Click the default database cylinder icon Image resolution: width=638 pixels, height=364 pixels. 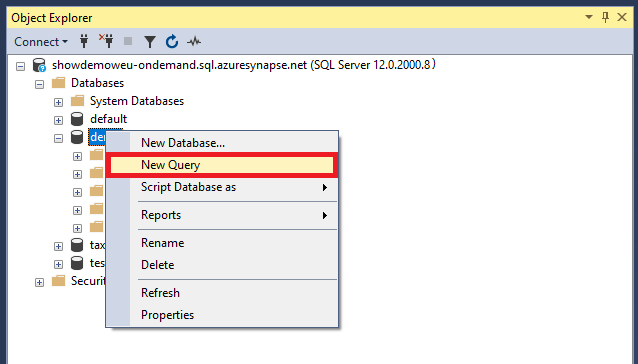point(77,119)
